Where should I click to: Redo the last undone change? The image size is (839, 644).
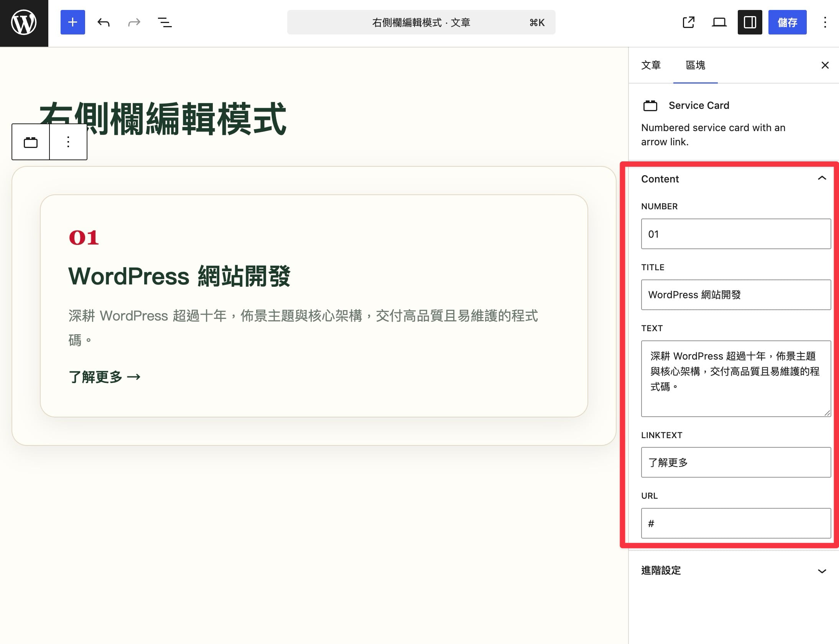coord(134,22)
